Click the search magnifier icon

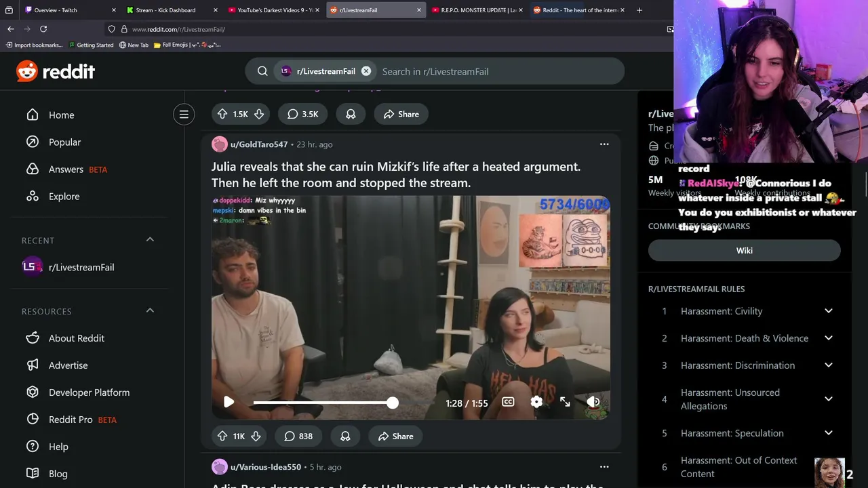(x=262, y=71)
